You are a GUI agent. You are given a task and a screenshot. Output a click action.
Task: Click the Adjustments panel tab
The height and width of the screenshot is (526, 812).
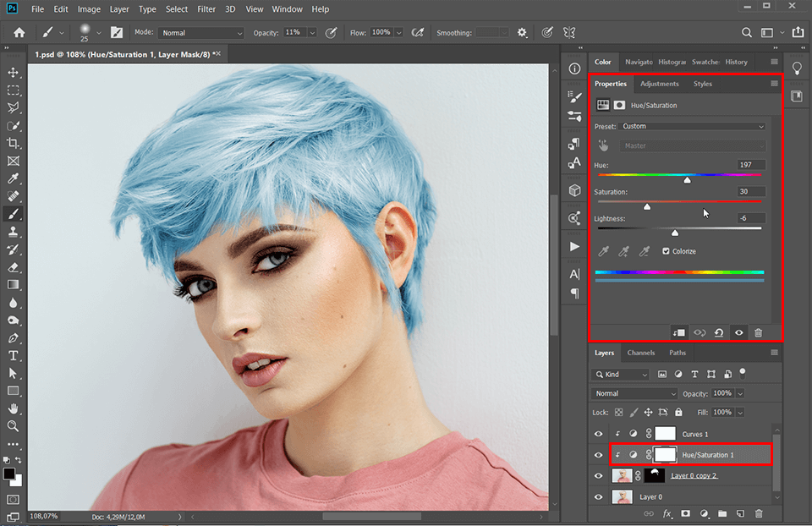(660, 83)
